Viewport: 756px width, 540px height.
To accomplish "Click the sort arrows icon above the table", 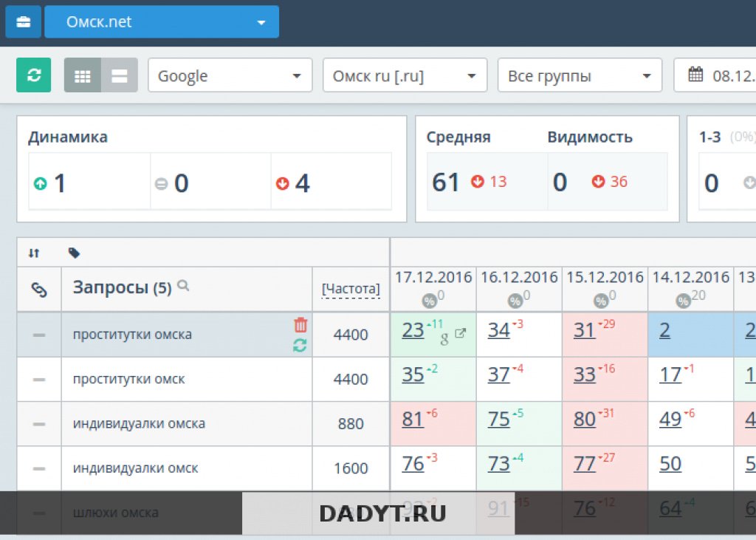I will tap(33, 253).
